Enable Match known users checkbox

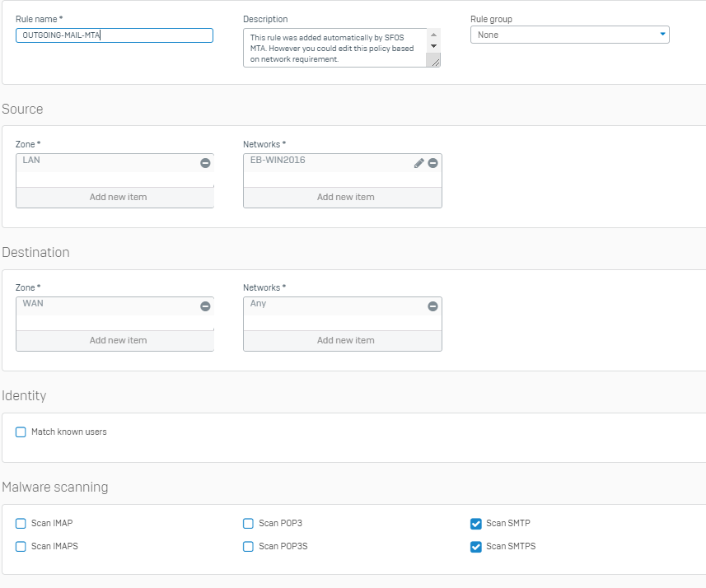(21, 432)
